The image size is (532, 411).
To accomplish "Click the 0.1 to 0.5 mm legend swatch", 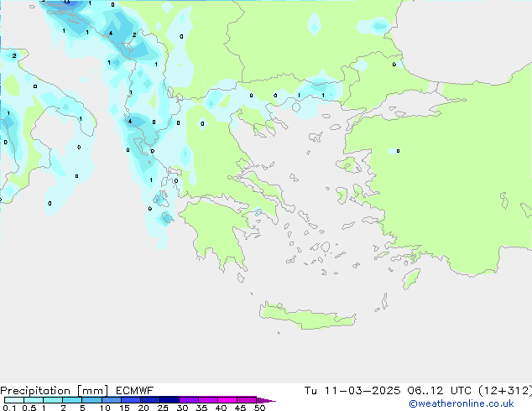I will point(14,400).
